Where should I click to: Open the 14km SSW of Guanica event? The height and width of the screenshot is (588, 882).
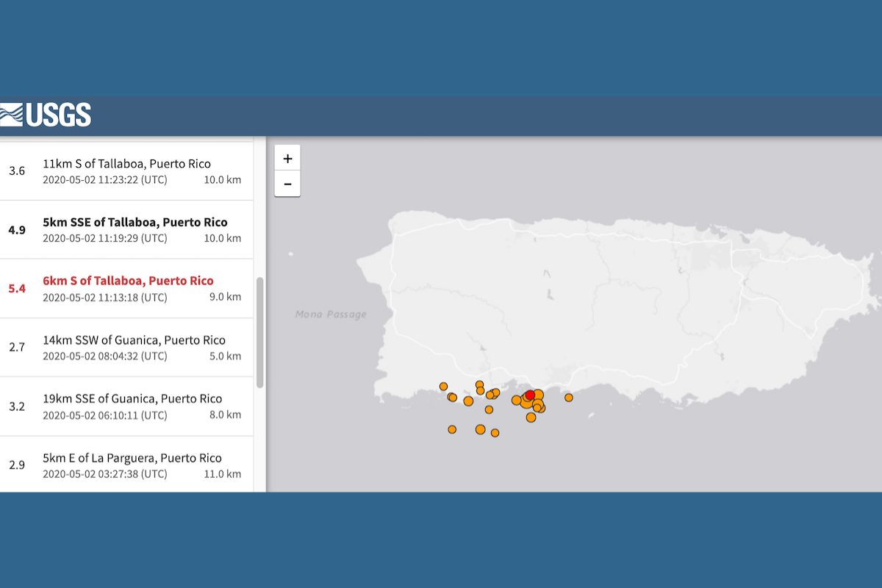point(126,348)
